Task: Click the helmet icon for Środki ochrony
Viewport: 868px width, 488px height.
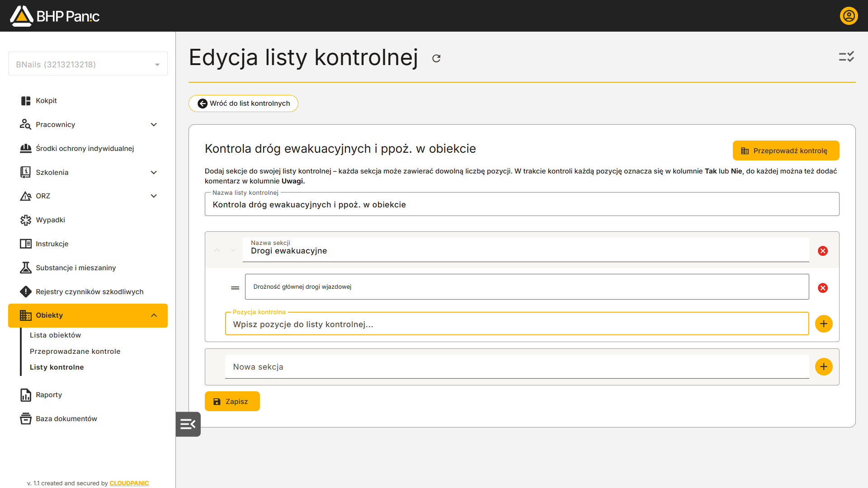Action: 26,148
